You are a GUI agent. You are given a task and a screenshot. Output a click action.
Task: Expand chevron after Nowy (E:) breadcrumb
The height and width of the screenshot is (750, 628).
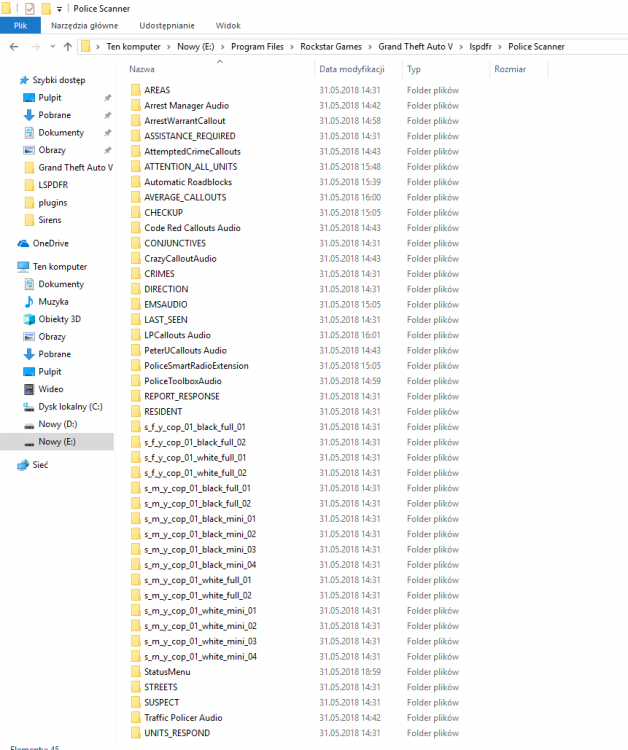coord(222,47)
